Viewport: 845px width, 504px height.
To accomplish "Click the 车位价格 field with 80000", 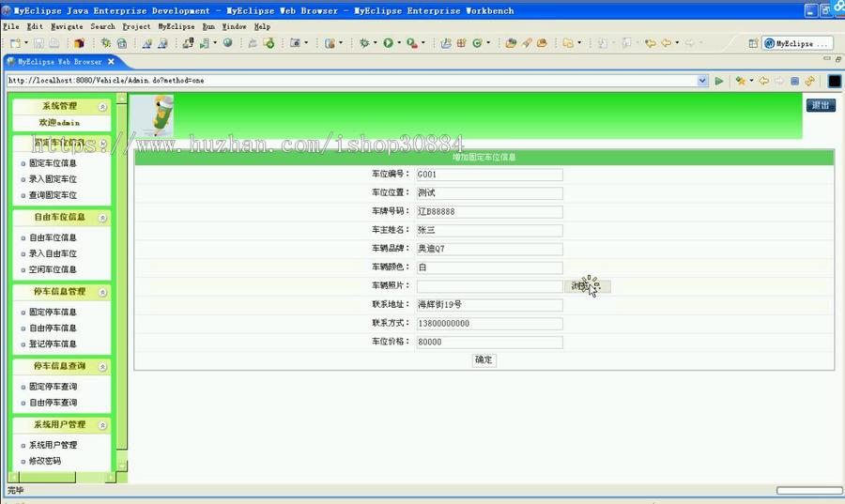I will pos(489,342).
